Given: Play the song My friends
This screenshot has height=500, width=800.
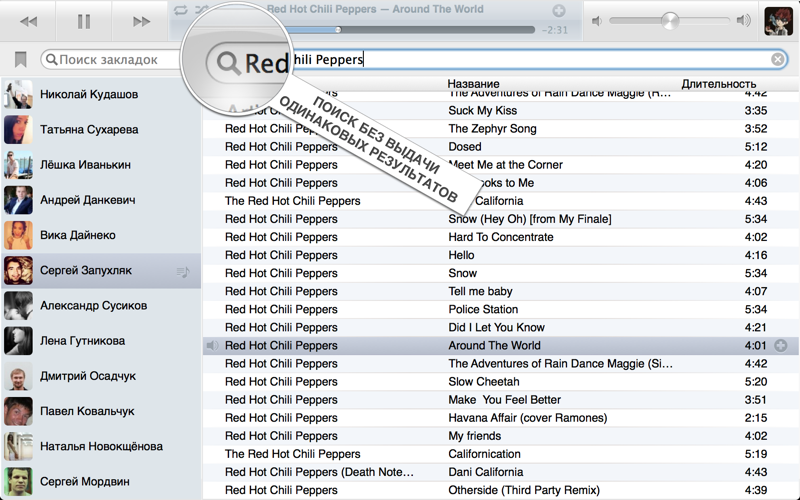Looking at the screenshot, I should [474, 436].
